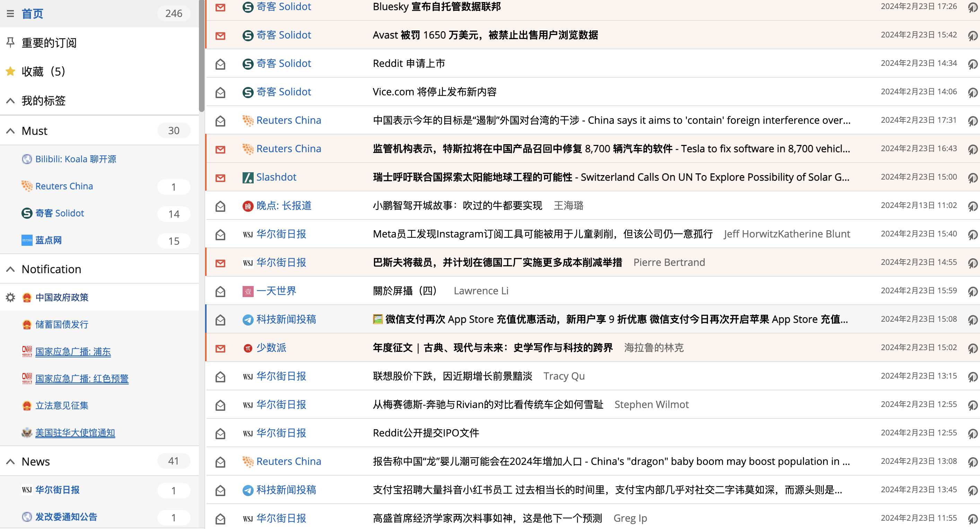The width and height of the screenshot is (980, 529).
Task: Open the gear settings icon for 中国政府政策
Action: [10, 297]
